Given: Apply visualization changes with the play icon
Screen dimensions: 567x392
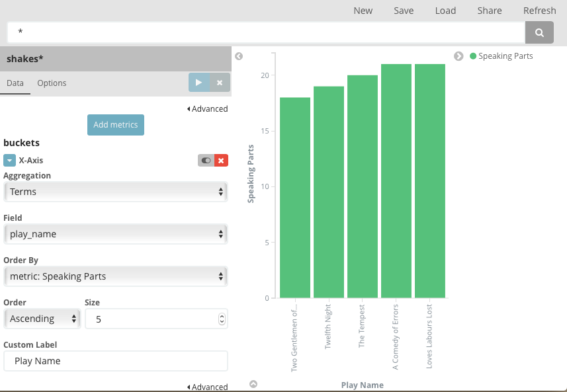Looking at the screenshot, I should [198, 82].
